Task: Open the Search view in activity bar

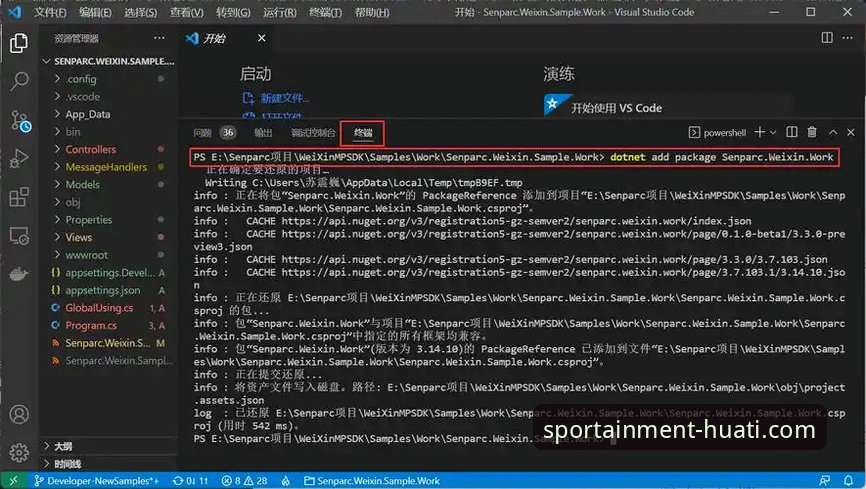Action: [x=19, y=81]
